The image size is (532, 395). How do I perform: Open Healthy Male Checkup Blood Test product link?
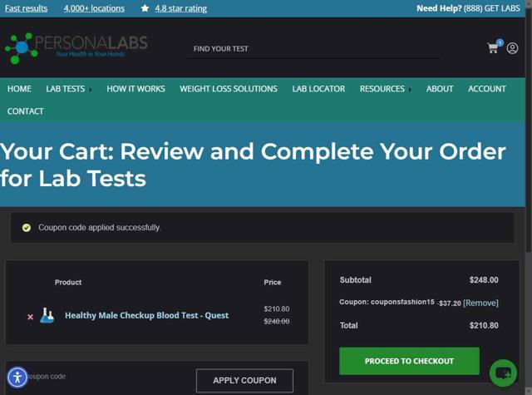coord(147,315)
